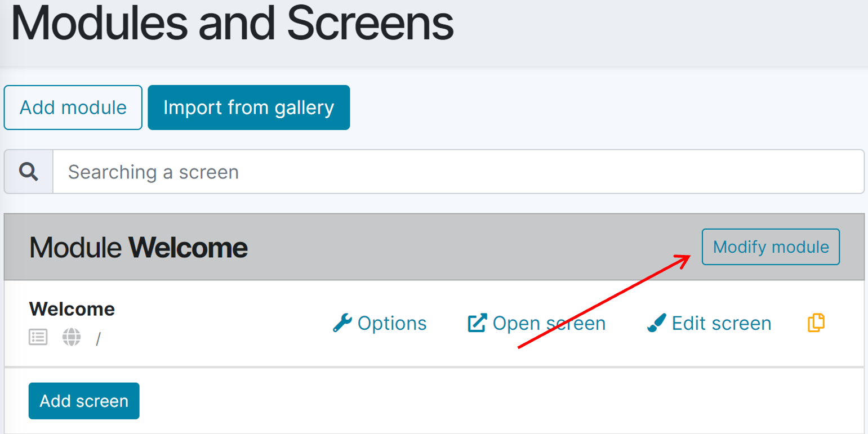Click the Module Welcome header title
Viewport: 868px width, 434px height.
tap(139, 247)
